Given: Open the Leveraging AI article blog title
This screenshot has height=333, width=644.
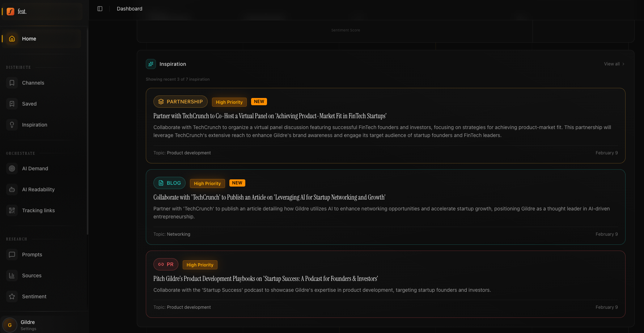Looking at the screenshot, I should 269,197.
